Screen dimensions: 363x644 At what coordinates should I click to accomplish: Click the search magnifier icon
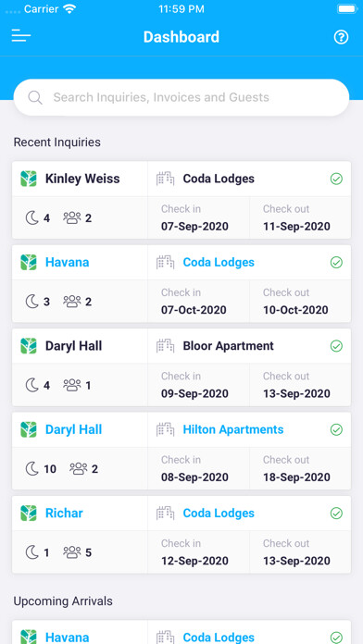pyautogui.click(x=35, y=97)
